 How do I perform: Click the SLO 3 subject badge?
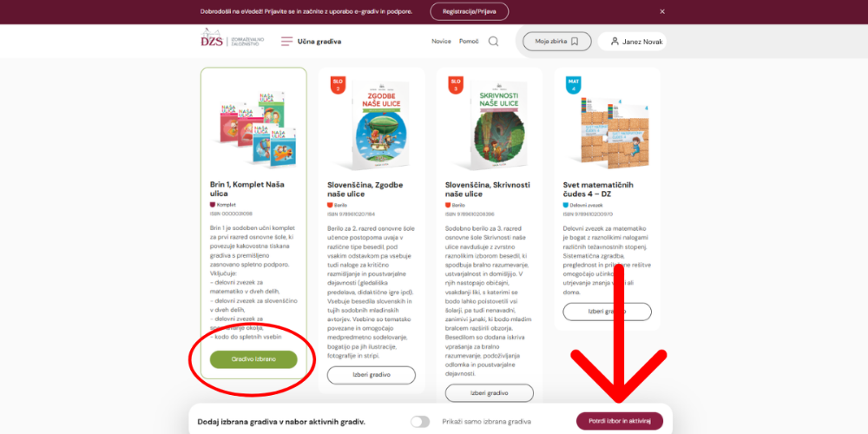pos(456,85)
